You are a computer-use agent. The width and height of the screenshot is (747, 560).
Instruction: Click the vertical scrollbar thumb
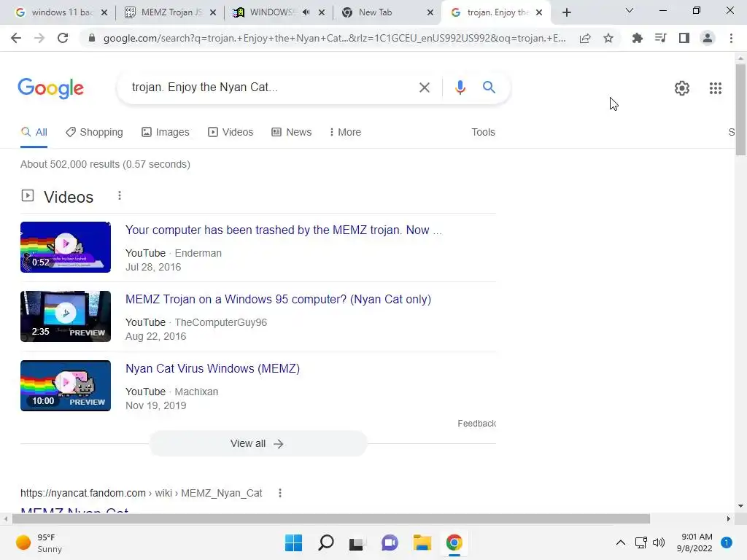coord(740,109)
